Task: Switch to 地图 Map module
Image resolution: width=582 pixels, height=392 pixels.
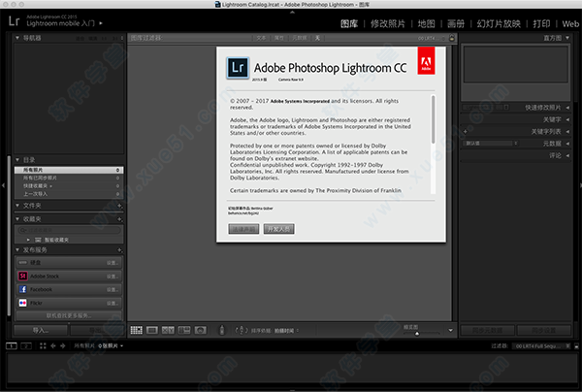Action: tap(426, 23)
